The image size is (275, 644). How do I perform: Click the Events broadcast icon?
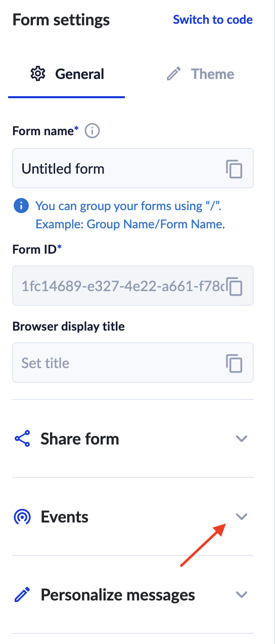pyautogui.click(x=22, y=517)
